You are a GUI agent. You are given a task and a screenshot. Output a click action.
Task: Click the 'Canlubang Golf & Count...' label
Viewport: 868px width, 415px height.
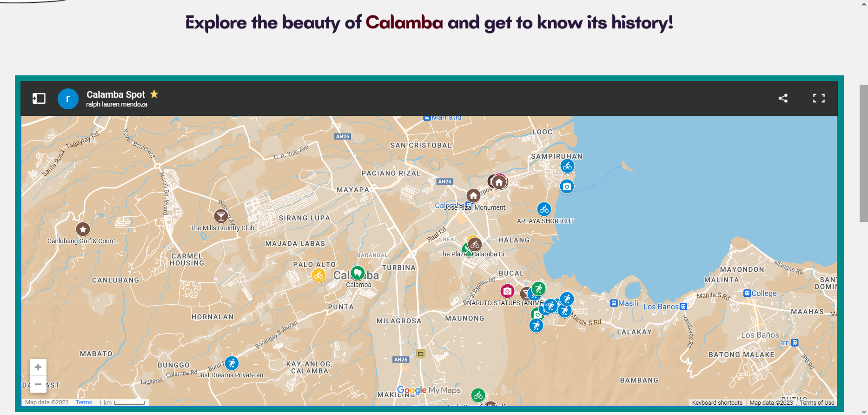point(84,241)
